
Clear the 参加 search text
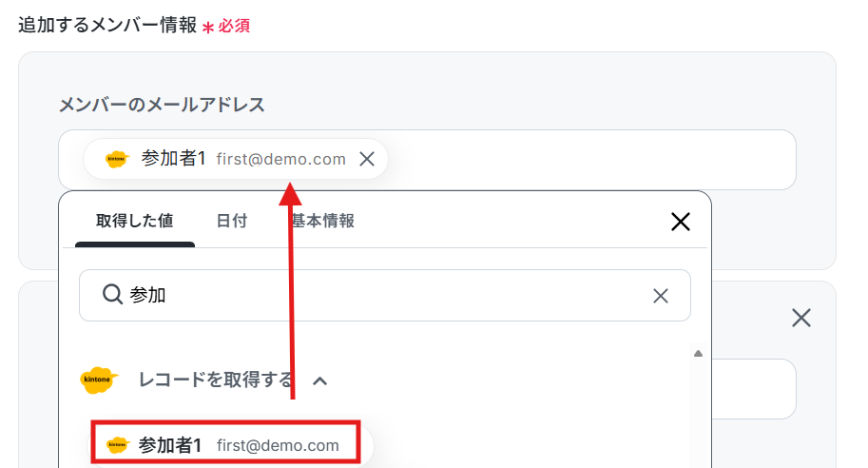661,296
